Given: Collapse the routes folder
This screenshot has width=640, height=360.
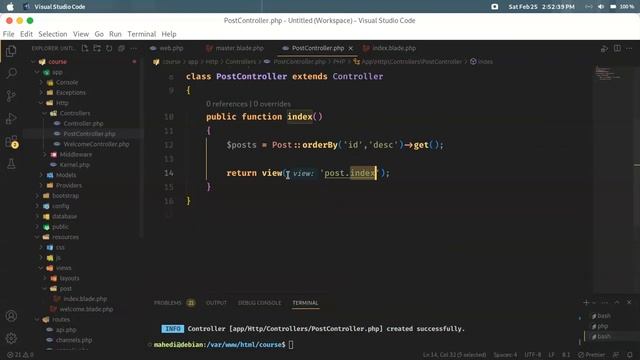Looking at the screenshot, I should pyautogui.click(x=38, y=319).
